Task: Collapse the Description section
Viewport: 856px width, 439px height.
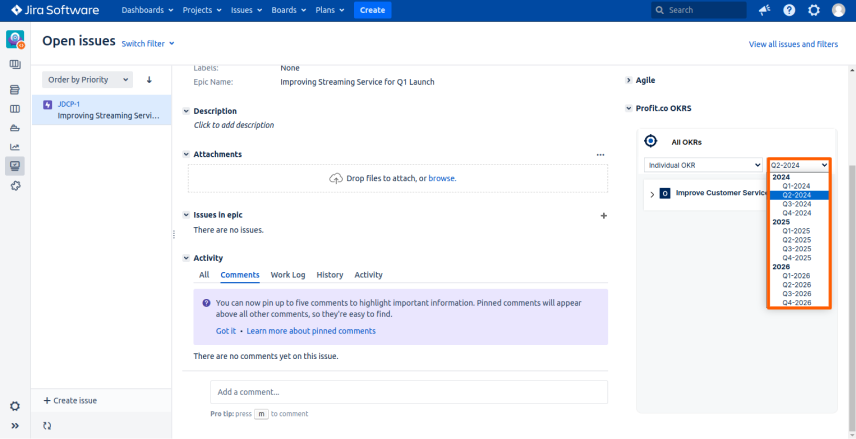Action: tap(186, 111)
